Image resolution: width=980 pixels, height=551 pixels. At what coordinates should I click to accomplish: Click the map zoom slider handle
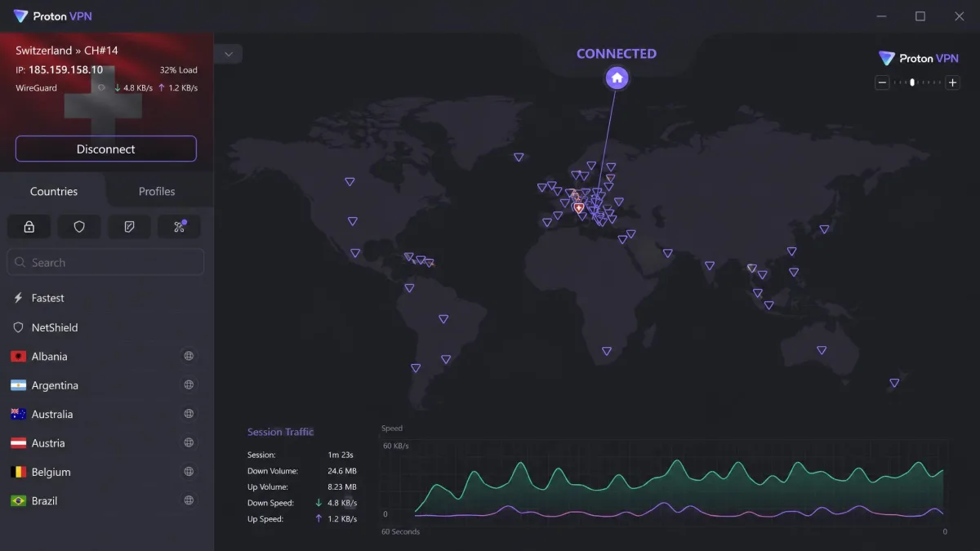912,82
